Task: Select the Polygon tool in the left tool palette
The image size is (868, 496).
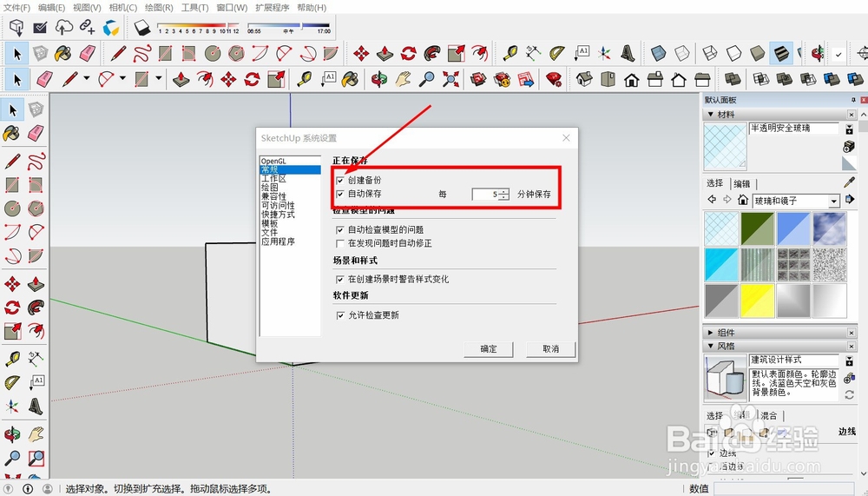Action: pyautogui.click(x=36, y=208)
